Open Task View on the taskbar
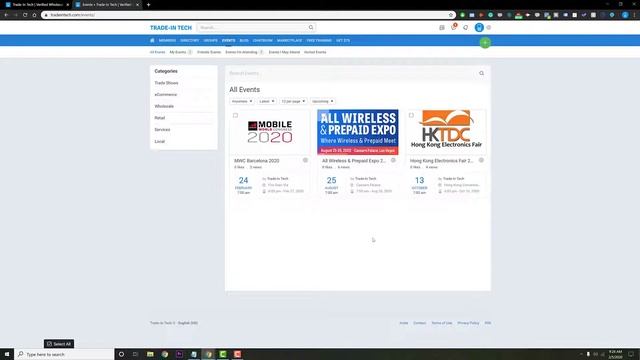This screenshot has height=360, width=640. tap(136, 354)
